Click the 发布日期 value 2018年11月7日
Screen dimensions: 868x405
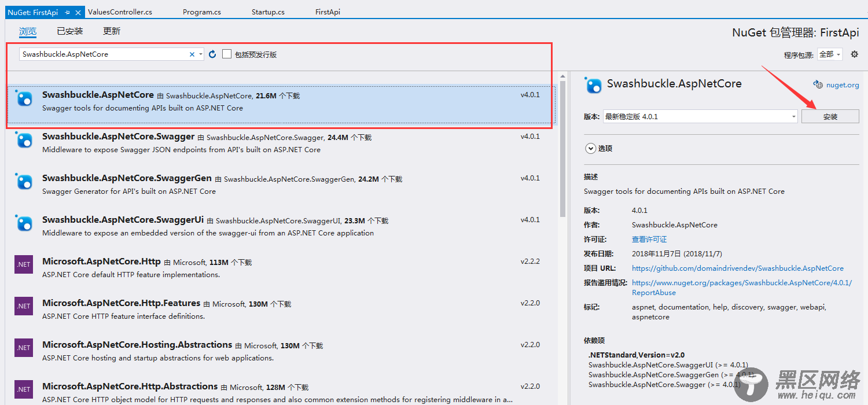tap(677, 253)
